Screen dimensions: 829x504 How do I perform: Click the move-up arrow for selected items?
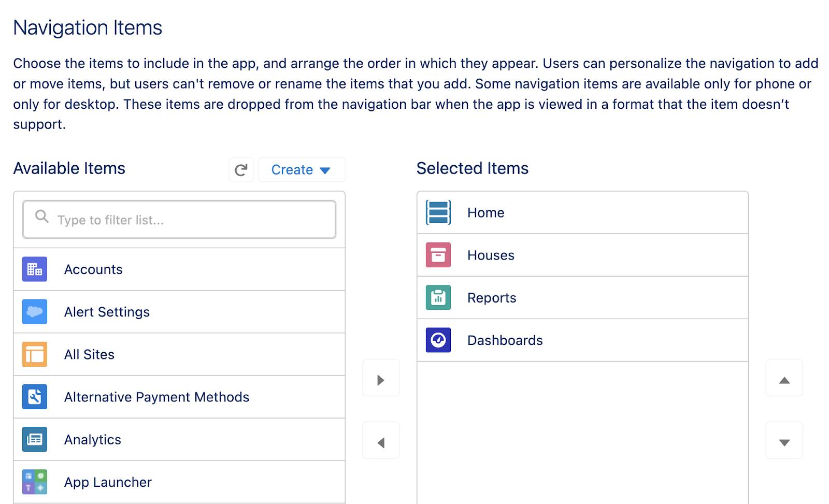784,379
